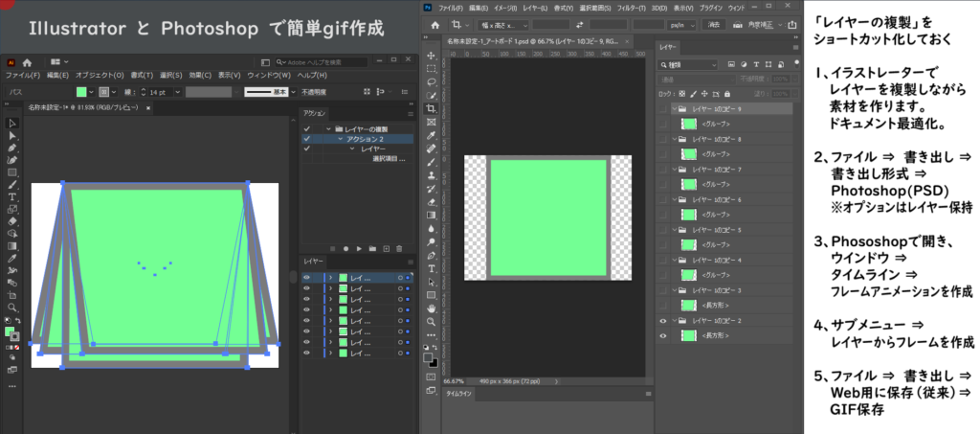Hide the レイヤー 1のコピー 2 group layer
The height and width of the screenshot is (434, 980).
[663, 321]
